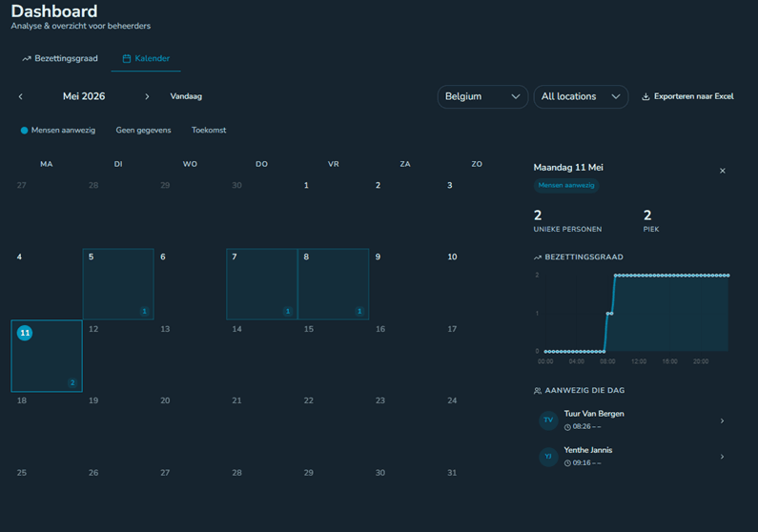Select highlighted day 11 circle

click(25, 333)
